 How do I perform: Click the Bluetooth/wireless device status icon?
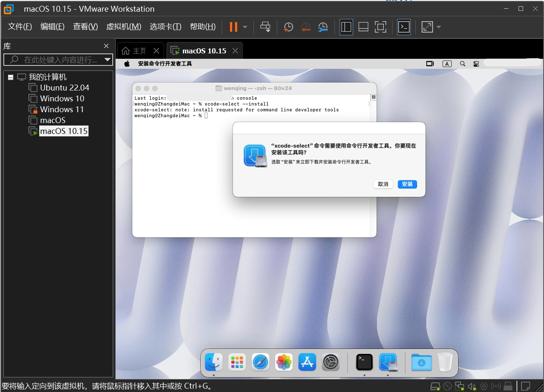(496, 386)
